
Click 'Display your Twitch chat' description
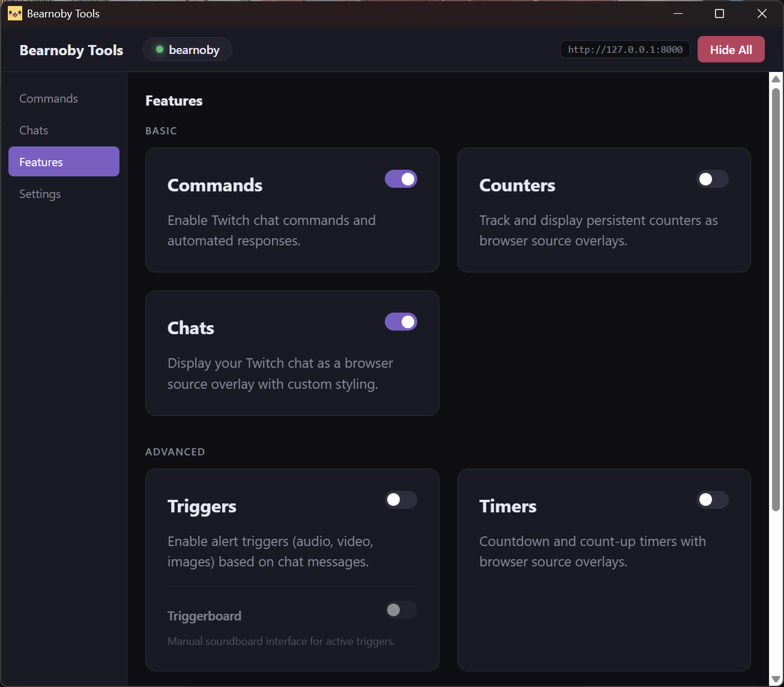point(280,373)
